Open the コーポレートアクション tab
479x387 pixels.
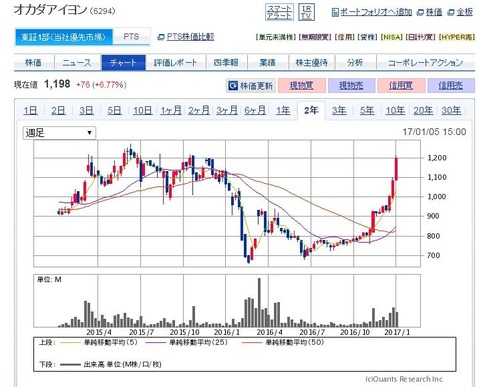425,63
